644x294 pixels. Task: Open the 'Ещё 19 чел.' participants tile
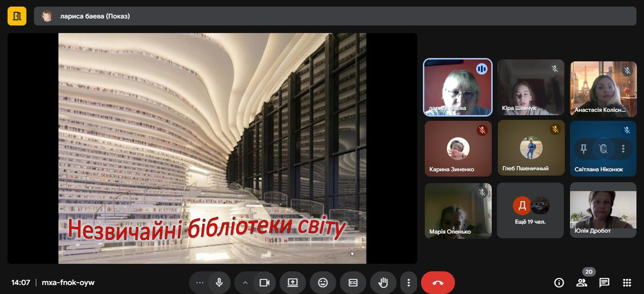[530, 210]
